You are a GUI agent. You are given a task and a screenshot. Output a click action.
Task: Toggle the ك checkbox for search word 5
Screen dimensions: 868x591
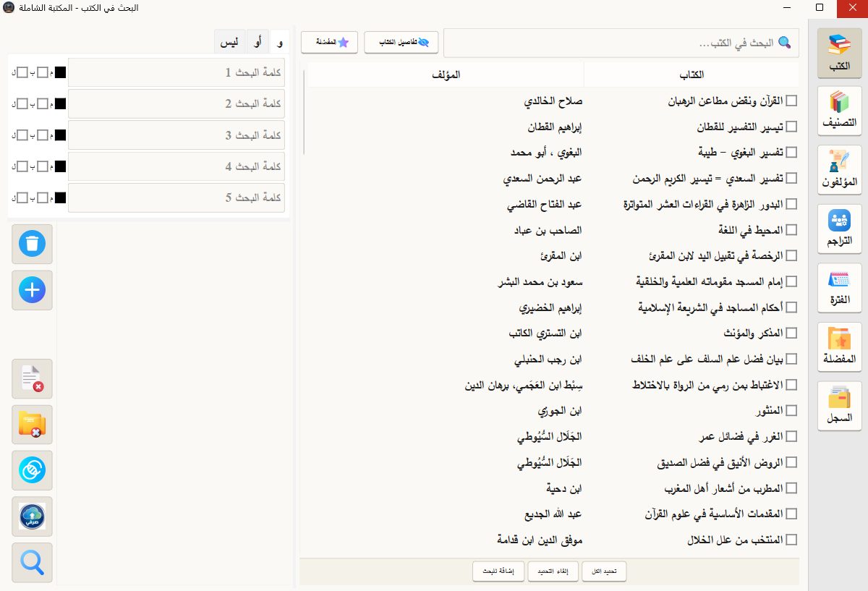(22, 197)
